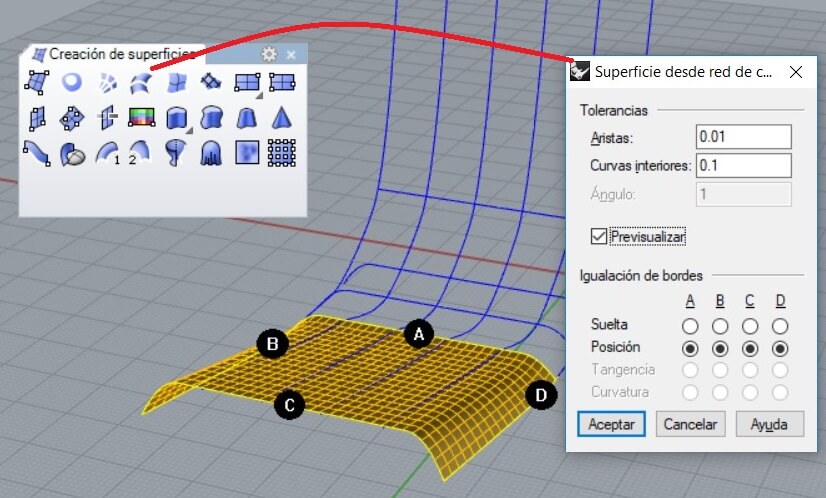Click the "Posición" row label

tap(615, 347)
